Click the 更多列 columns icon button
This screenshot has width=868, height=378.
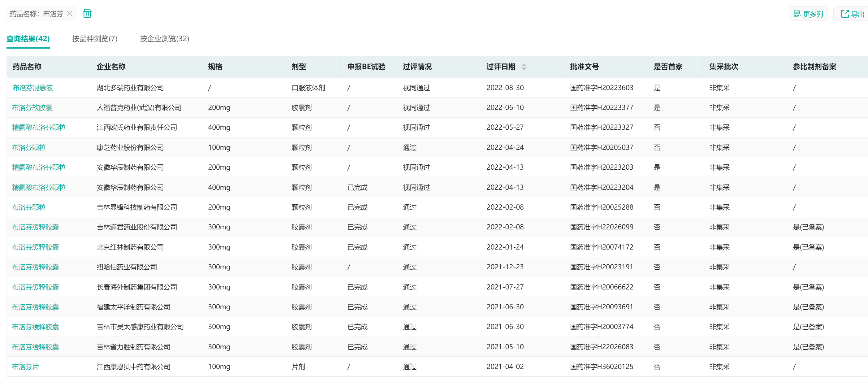pos(808,14)
